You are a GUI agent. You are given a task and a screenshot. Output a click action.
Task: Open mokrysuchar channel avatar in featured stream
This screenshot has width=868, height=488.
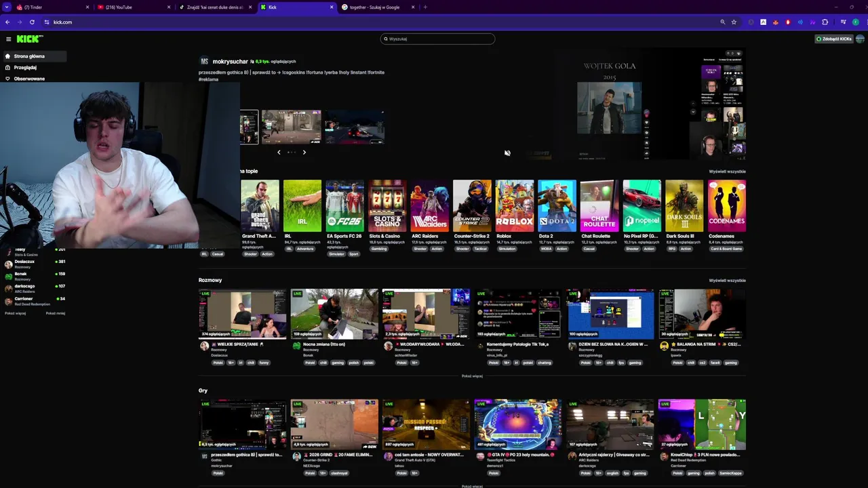[x=203, y=62]
